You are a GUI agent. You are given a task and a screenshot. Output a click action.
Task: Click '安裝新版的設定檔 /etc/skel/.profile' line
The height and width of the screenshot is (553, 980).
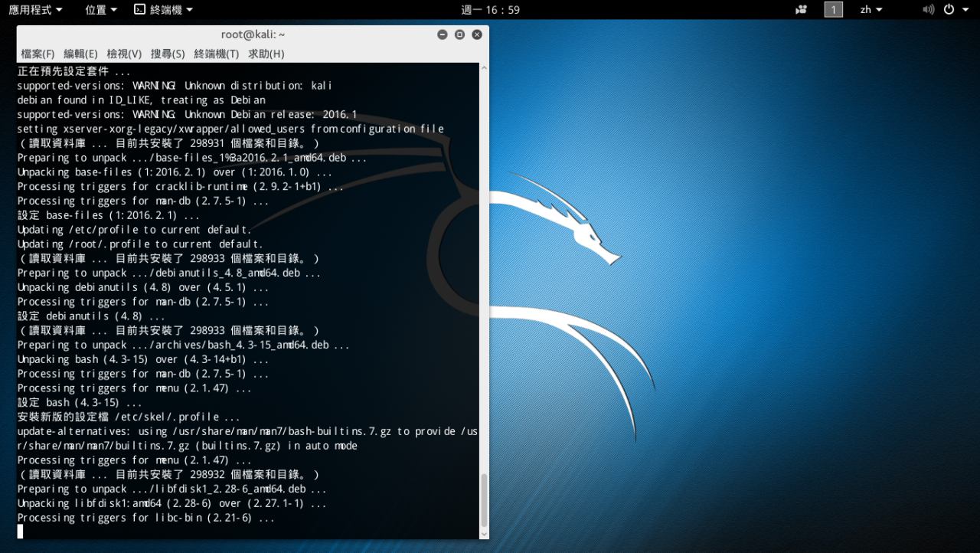coord(129,417)
